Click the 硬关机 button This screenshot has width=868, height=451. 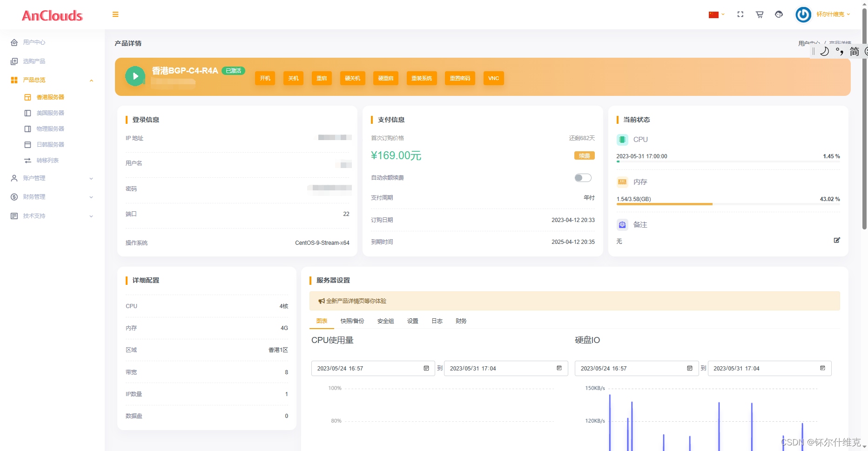point(352,78)
